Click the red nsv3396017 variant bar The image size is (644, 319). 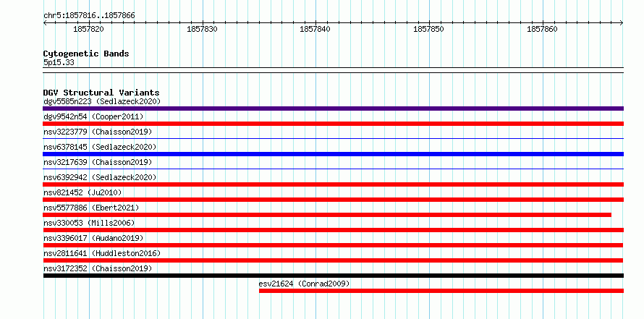(x=333, y=245)
